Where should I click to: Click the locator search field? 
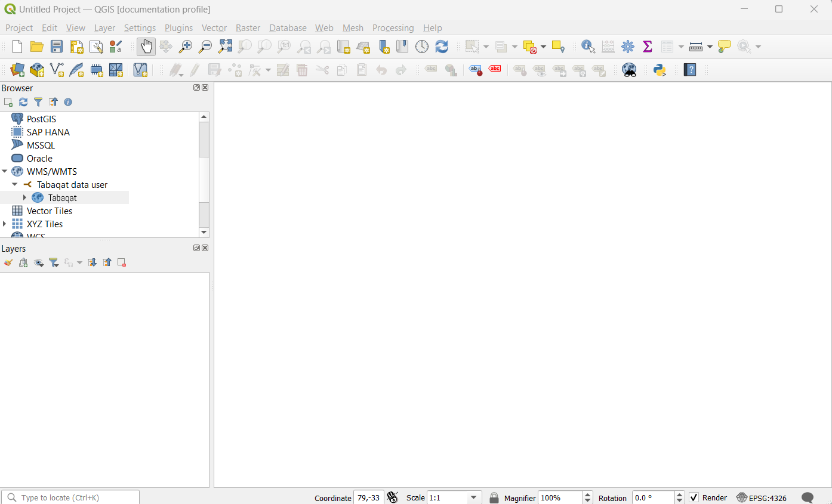pos(70,497)
